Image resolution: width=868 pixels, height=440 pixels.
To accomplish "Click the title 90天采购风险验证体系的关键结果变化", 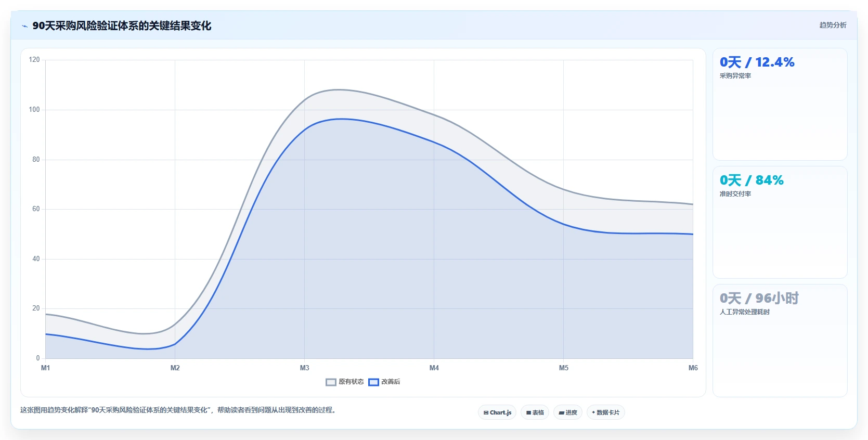I will [x=122, y=26].
